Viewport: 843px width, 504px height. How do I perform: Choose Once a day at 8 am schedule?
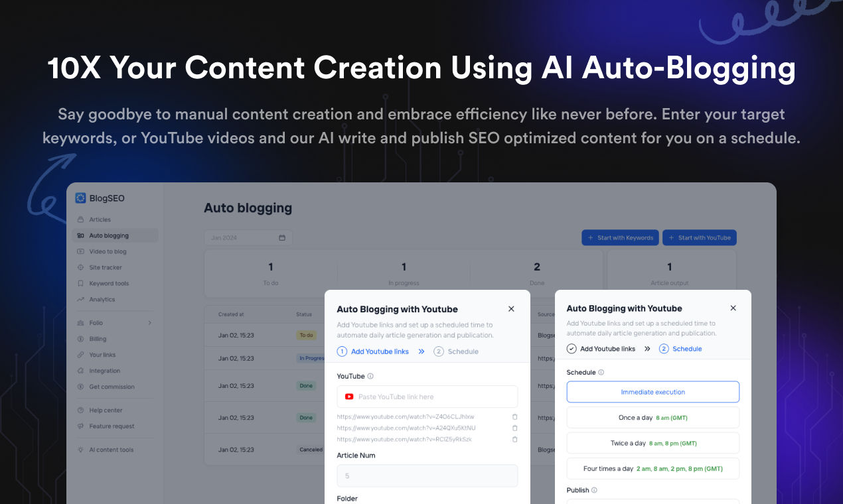(652, 417)
